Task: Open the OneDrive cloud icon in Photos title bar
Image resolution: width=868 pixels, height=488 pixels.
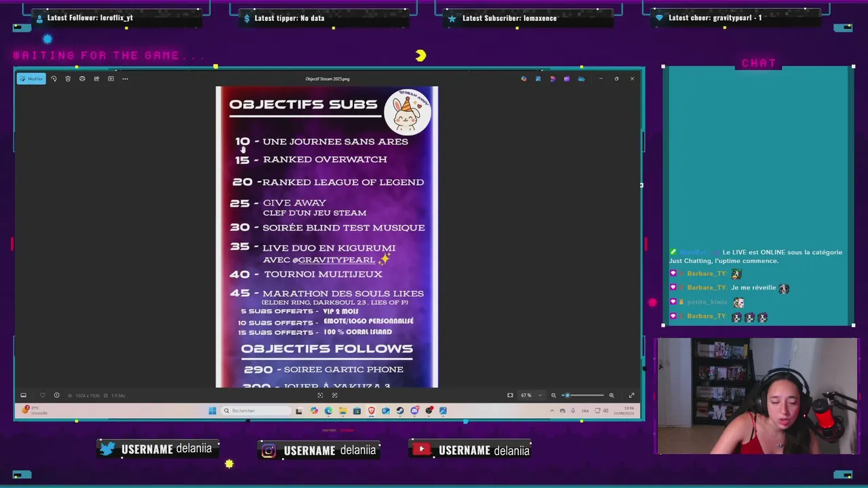Action: pyautogui.click(x=581, y=79)
